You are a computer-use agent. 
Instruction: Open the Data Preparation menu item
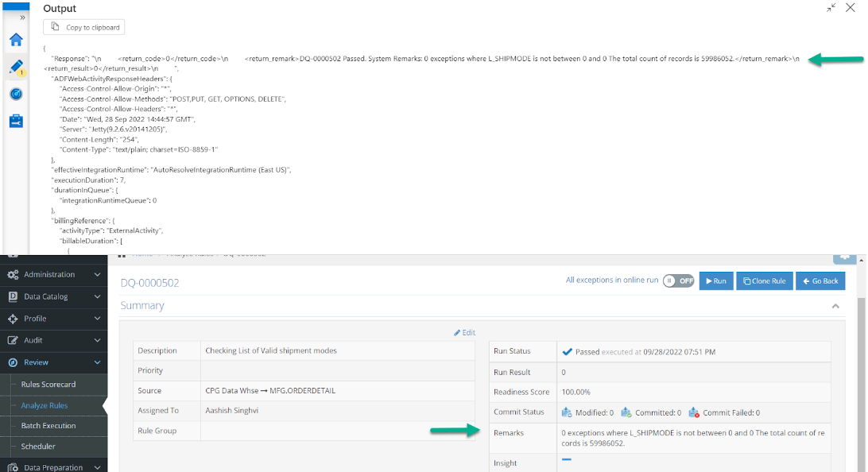(54, 467)
